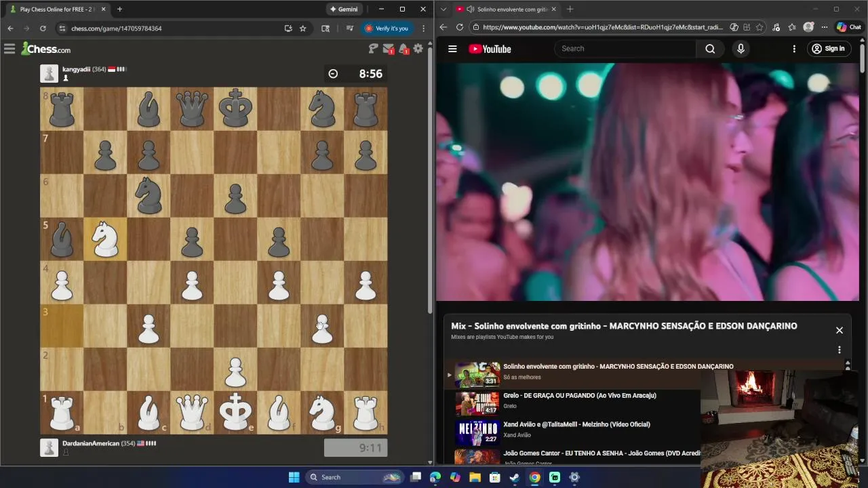Click the opponent's clock showing 8:56
The image size is (868, 488).
click(x=355, y=74)
